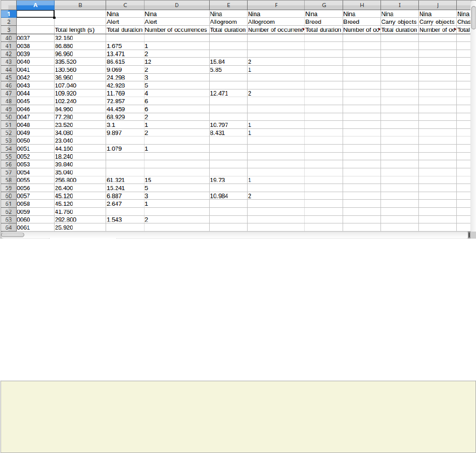Click cell value 2.647

click(125, 204)
